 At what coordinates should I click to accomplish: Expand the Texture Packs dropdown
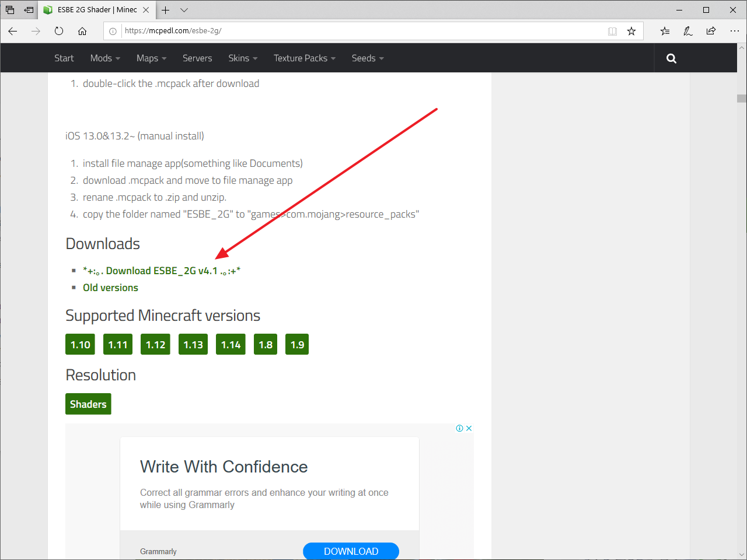(x=305, y=58)
